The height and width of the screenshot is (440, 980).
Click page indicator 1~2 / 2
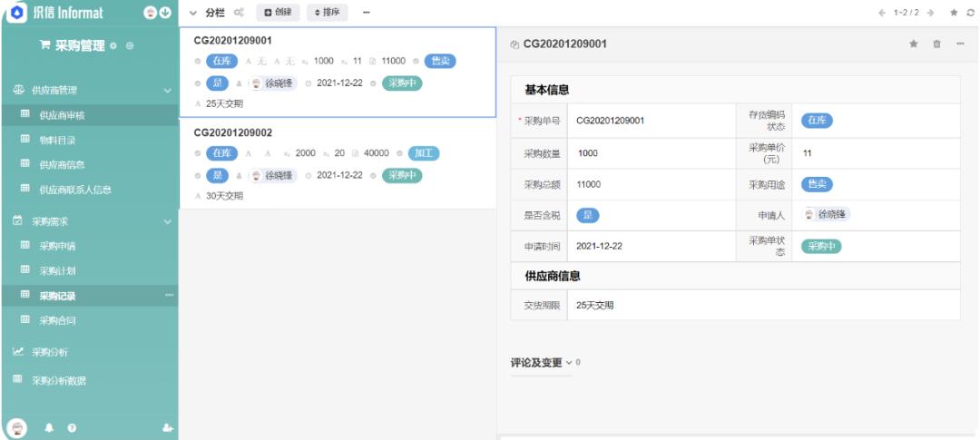(x=906, y=13)
